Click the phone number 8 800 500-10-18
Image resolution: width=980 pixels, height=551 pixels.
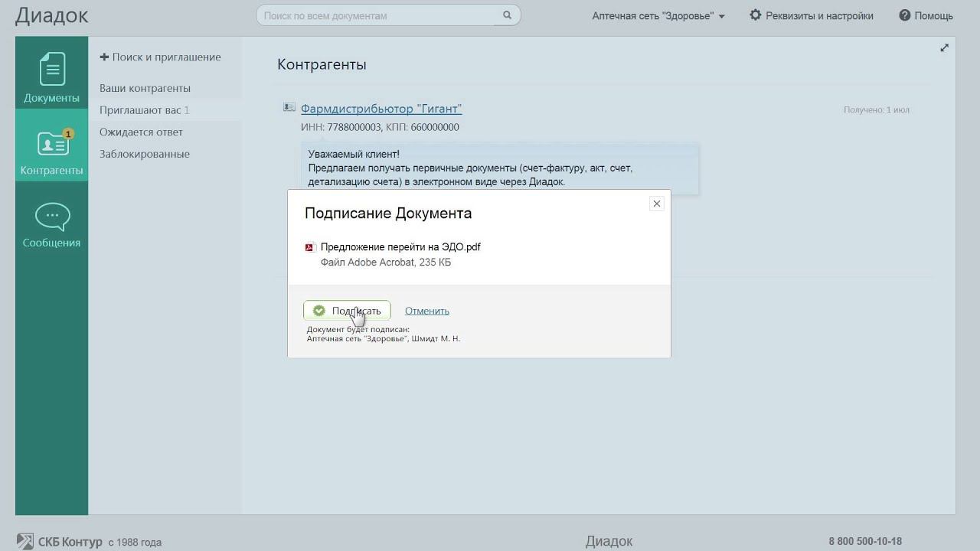pos(865,542)
